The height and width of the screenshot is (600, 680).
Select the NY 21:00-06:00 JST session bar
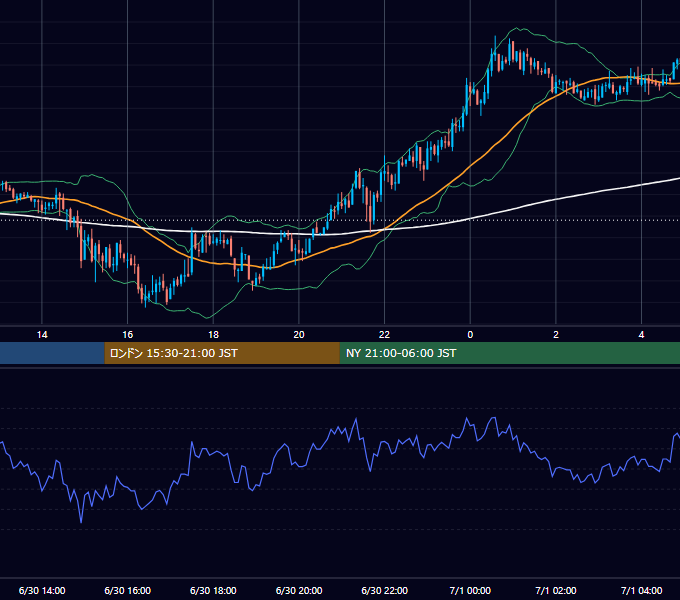[x=510, y=353]
